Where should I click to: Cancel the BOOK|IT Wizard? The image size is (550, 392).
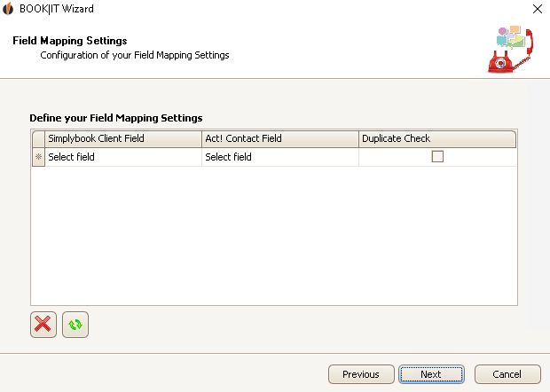[x=507, y=374]
